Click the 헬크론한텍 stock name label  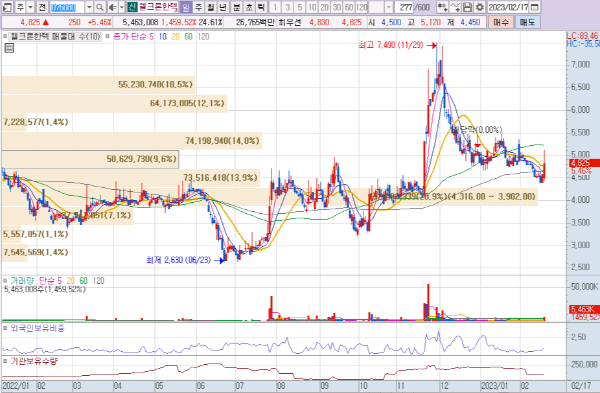[158, 7]
